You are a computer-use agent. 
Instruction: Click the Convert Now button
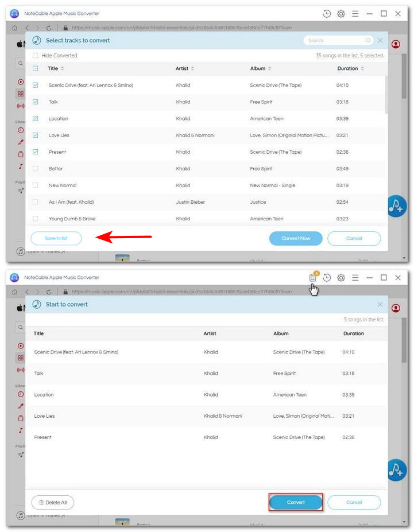(296, 238)
